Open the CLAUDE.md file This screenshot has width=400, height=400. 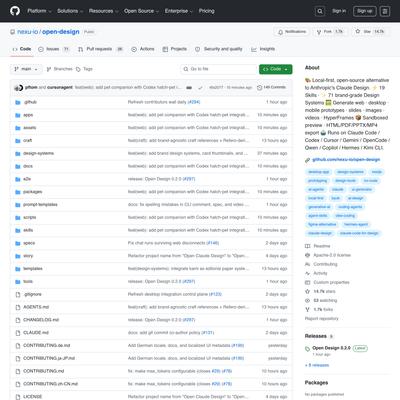[36, 333]
